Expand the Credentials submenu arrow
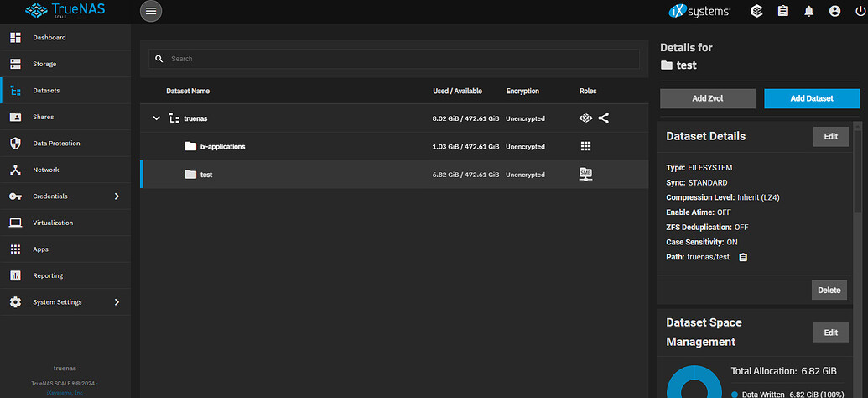868x398 pixels. (117, 196)
